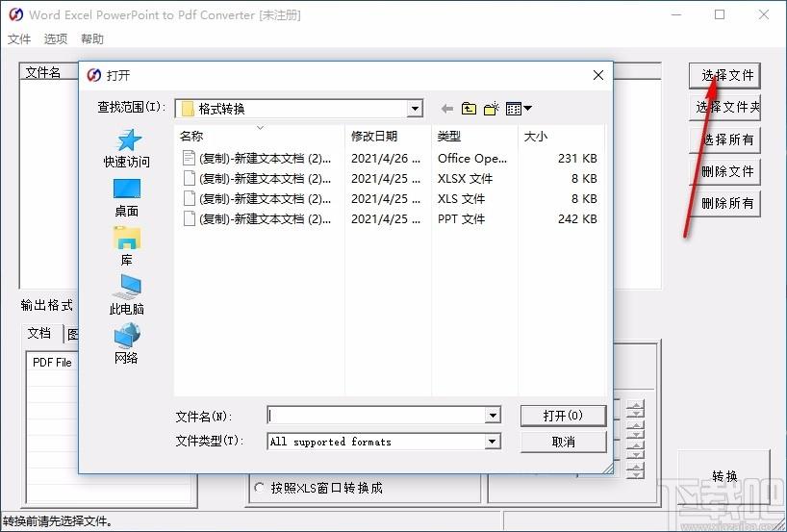Click the PPT 文件 type cell
787x532 pixels.
pos(461,218)
